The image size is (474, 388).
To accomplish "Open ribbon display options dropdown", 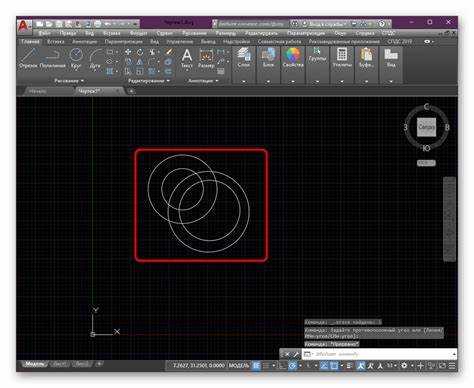I will [429, 42].
